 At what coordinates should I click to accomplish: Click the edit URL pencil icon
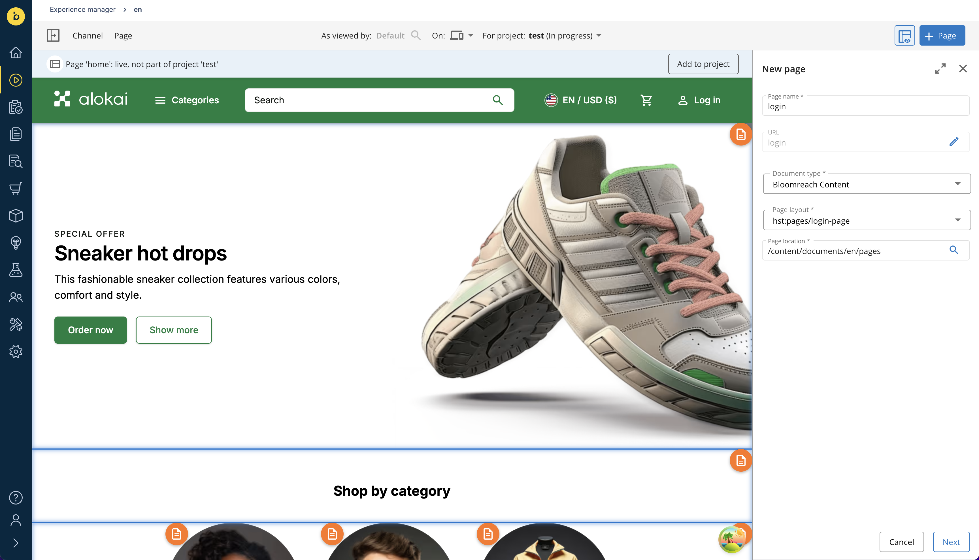point(954,142)
